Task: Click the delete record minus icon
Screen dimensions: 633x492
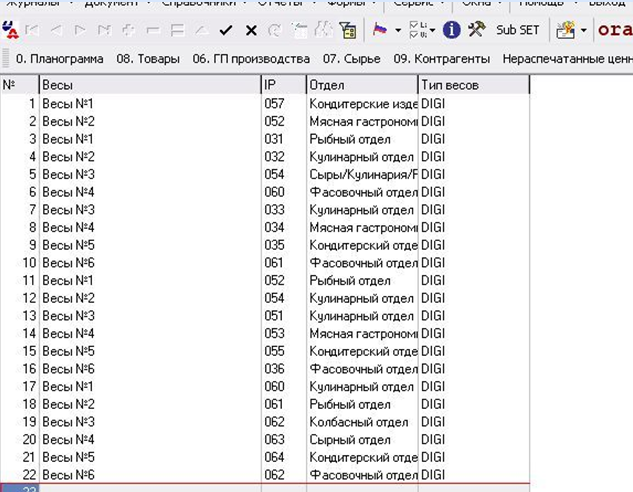Action: click(x=153, y=30)
